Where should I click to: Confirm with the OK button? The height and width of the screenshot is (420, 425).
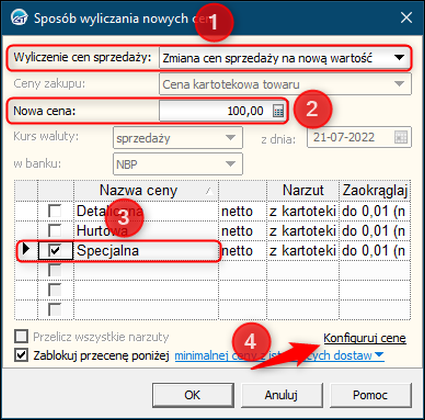point(193,395)
